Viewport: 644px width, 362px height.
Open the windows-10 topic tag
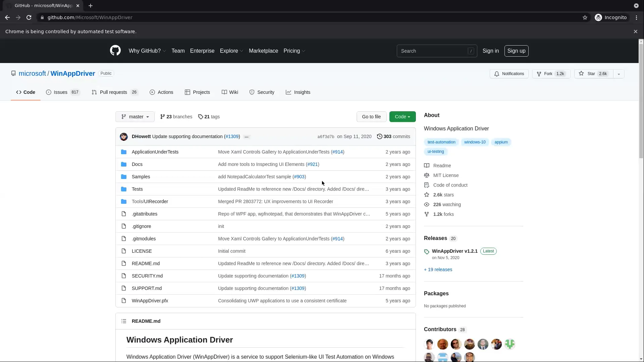click(x=475, y=142)
